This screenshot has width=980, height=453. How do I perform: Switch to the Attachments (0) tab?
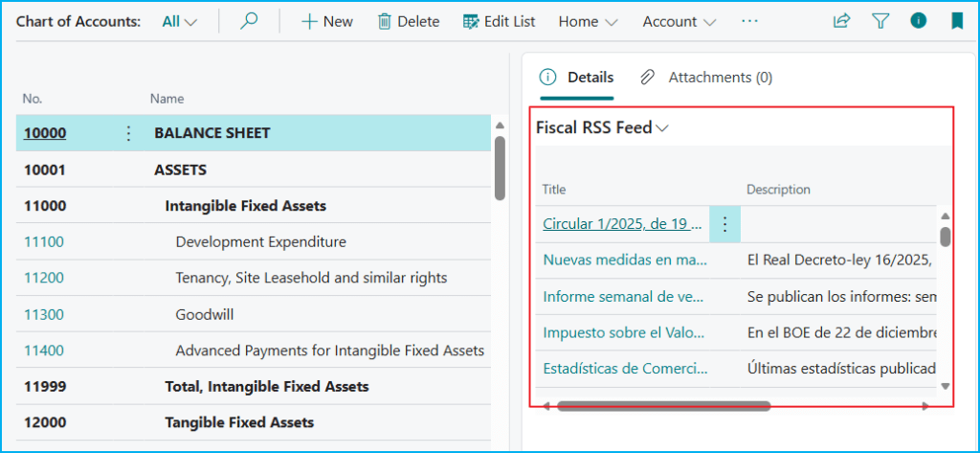pos(707,78)
